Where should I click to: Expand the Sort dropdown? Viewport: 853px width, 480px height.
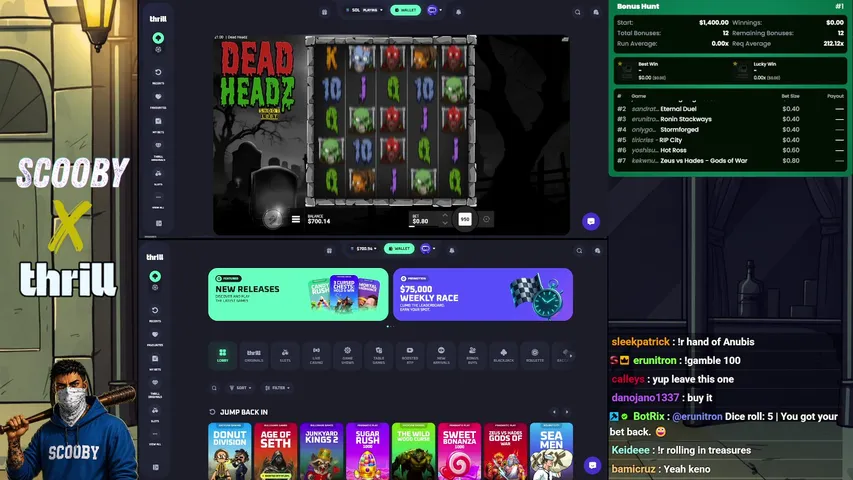pos(240,388)
